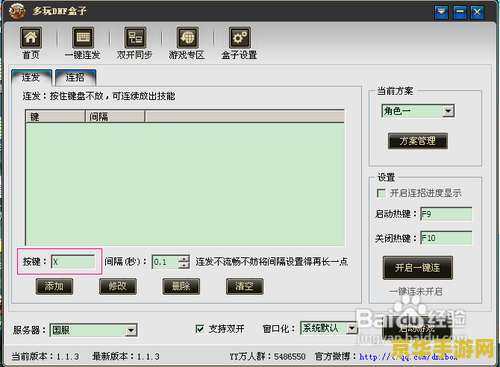Focus the 按键 input field
500x367 pixels.
point(73,262)
